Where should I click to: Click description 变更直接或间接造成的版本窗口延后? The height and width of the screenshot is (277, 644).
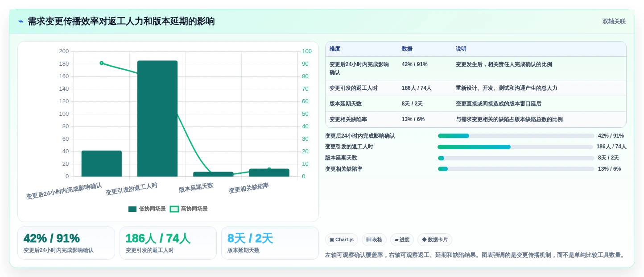[x=498, y=104]
